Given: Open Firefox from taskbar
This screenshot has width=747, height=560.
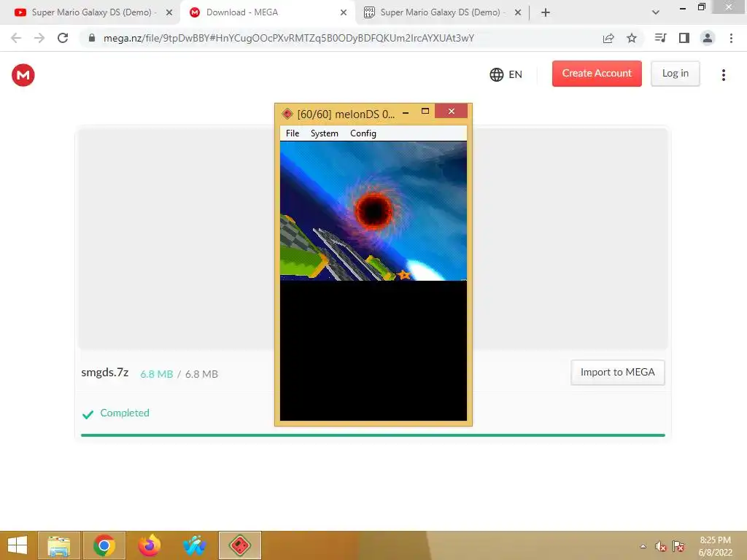Looking at the screenshot, I should click(x=149, y=545).
